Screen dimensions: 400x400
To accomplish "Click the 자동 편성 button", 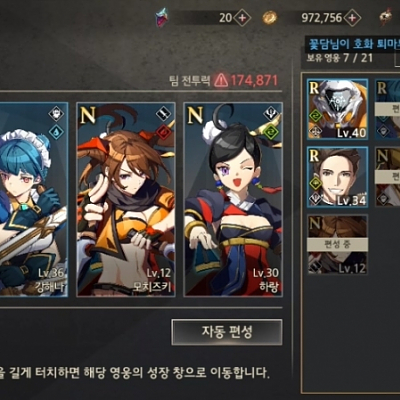I will pyautogui.click(x=227, y=332).
